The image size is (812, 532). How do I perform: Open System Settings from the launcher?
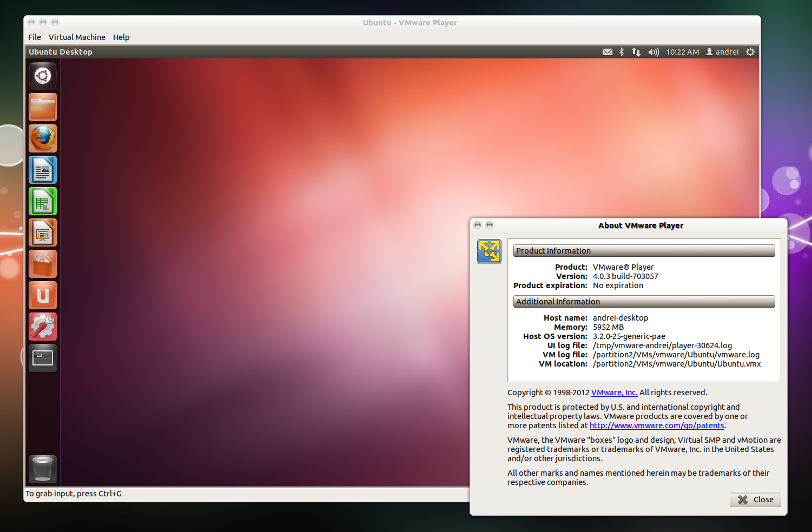pos(42,327)
